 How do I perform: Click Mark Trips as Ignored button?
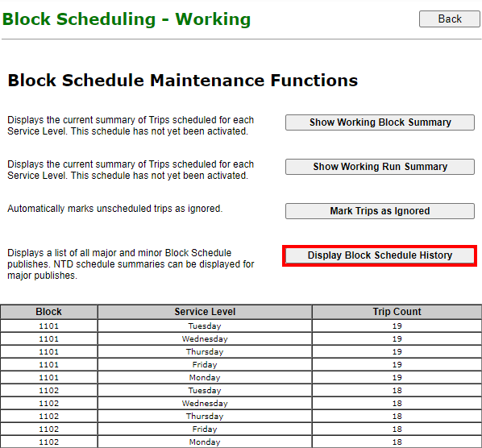pyautogui.click(x=380, y=211)
